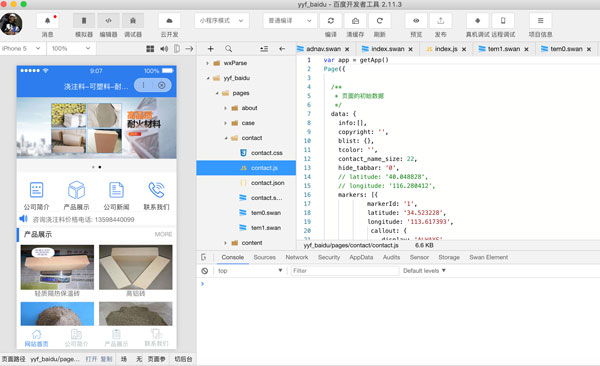Select contact.js in file tree
This screenshot has height=366, width=600.
point(246,168)
